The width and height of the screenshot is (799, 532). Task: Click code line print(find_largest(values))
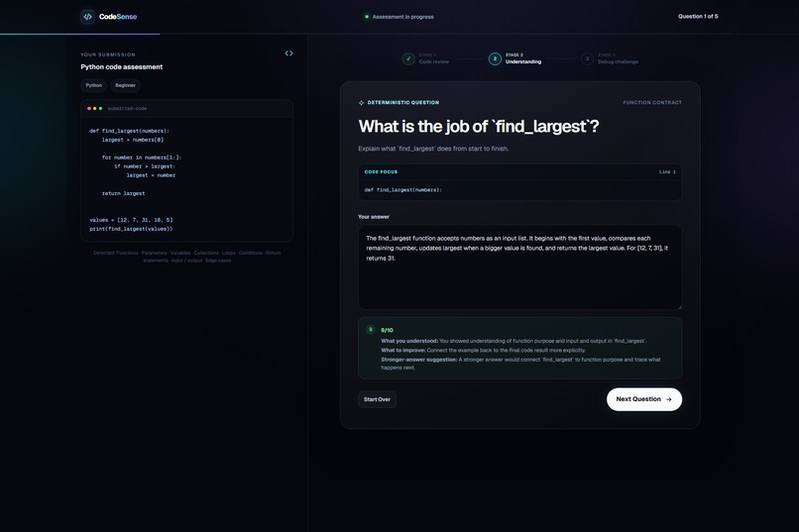coord(131,229)
